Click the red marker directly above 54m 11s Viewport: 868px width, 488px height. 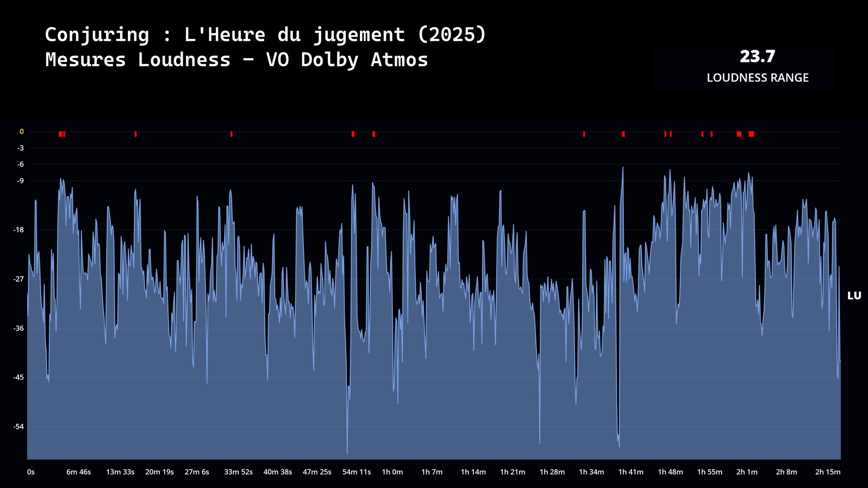tap(353, 134)
